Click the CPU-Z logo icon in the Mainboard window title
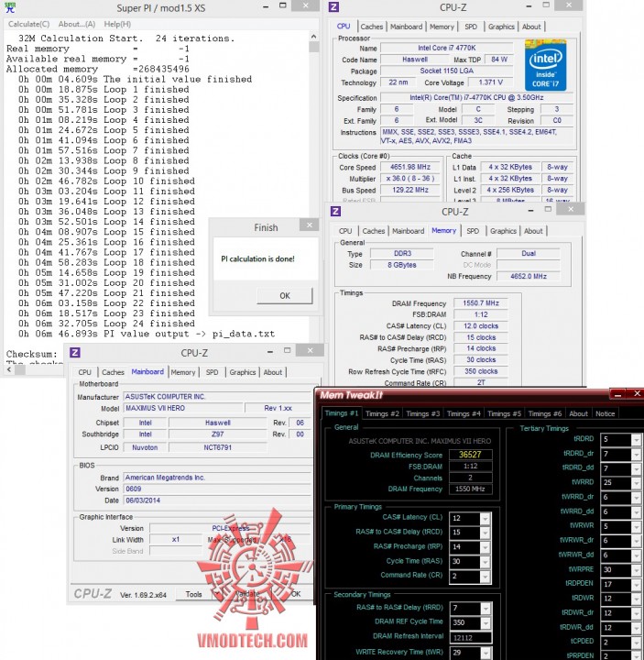 click(74, 352)
